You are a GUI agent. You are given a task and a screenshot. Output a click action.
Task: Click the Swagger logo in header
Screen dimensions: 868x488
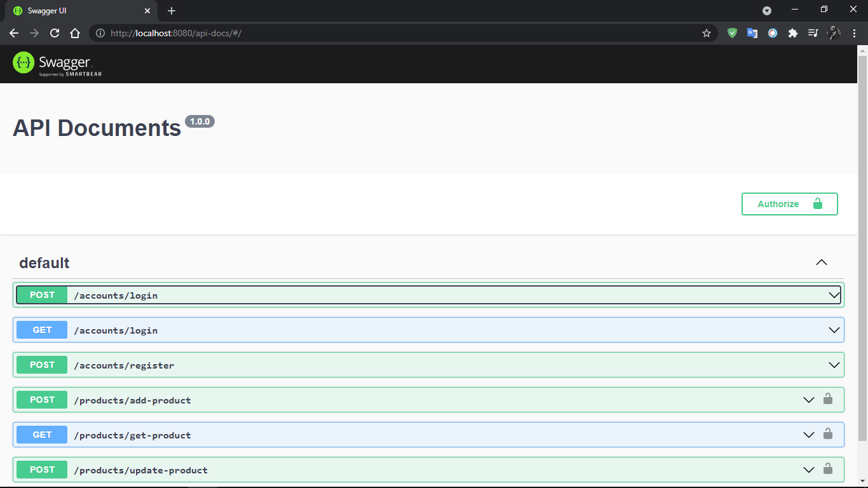pyautogui.click(x=57, y=64)
